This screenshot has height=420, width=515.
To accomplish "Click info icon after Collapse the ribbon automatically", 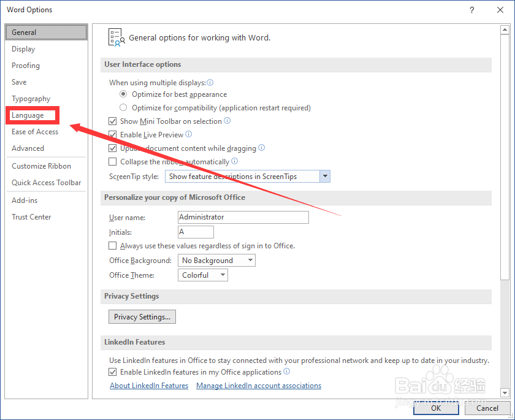I will 234,161.
